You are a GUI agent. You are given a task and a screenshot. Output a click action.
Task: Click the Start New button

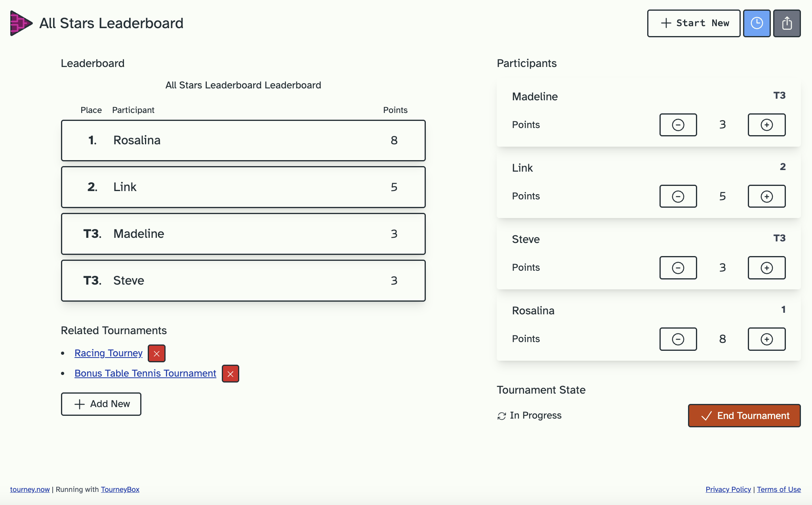[694, 23]
